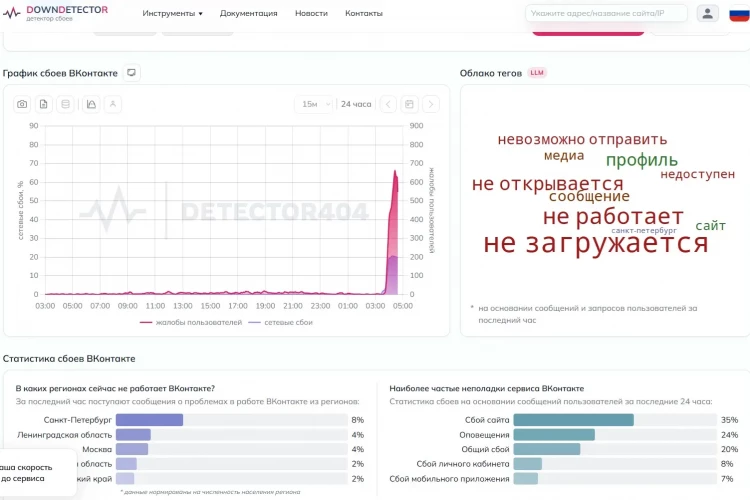Go to the Документация page

[x=249, y=13]
